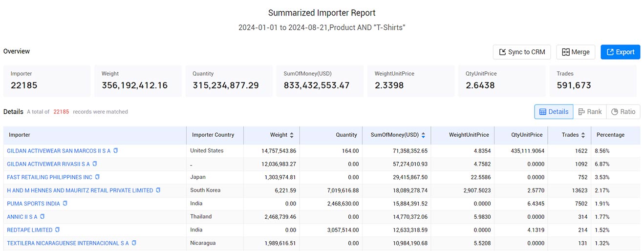644x251 pixels.
Task: Sort table by Trades column
Action: click(x=583, y=135)
